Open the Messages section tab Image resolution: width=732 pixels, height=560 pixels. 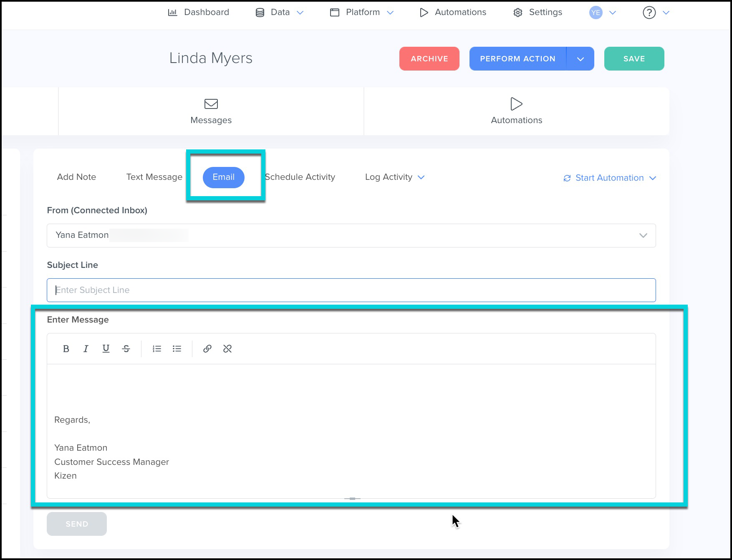coord(211,111)
